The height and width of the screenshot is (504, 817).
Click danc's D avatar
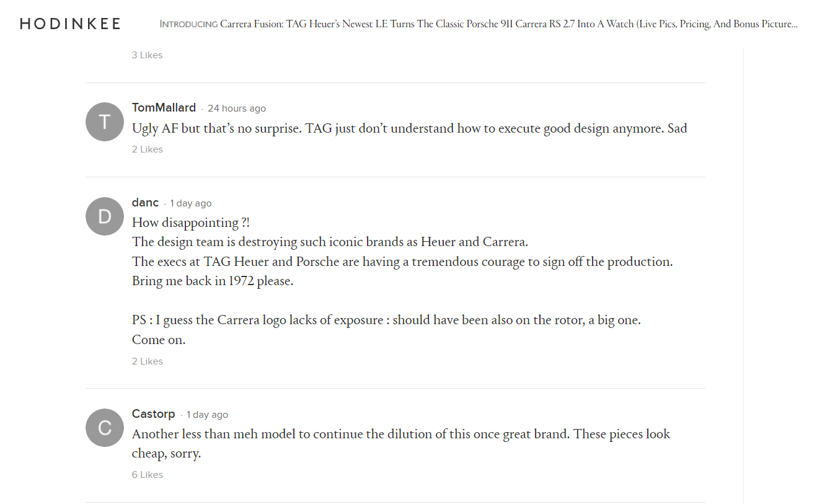pos(105,216)
